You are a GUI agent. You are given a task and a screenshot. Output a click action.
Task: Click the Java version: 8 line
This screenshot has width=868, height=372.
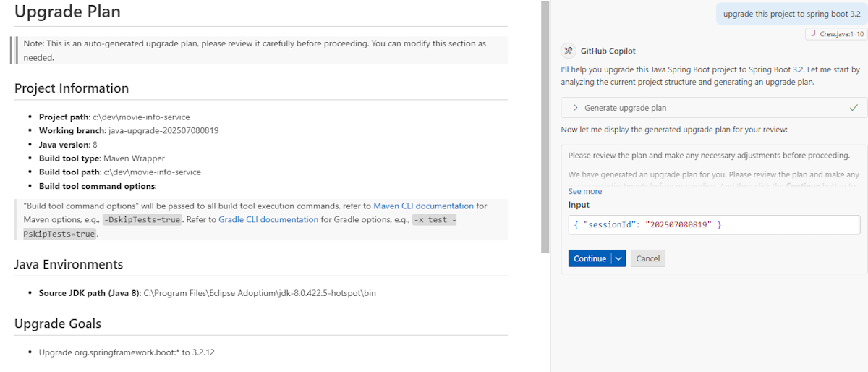68,145
